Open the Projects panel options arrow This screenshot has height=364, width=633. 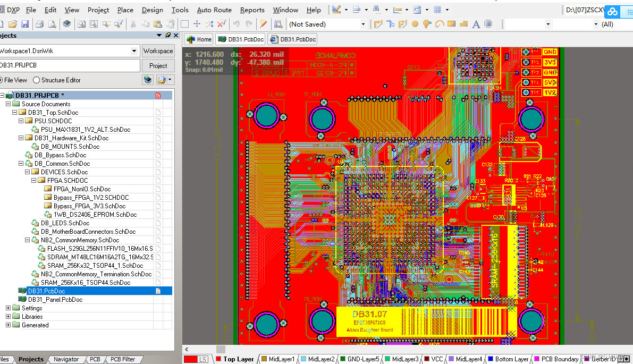[x=159, y=36]
